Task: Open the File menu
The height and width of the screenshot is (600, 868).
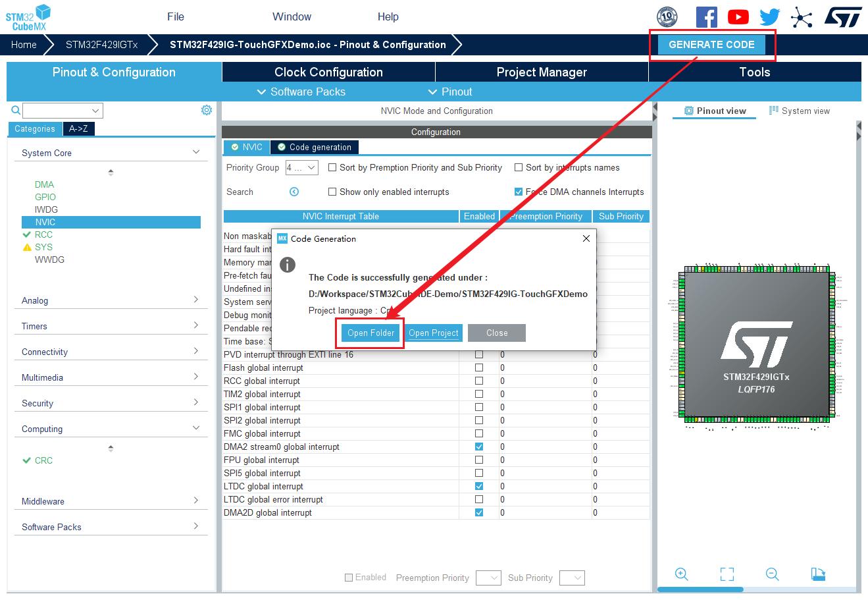Action: 176,17
